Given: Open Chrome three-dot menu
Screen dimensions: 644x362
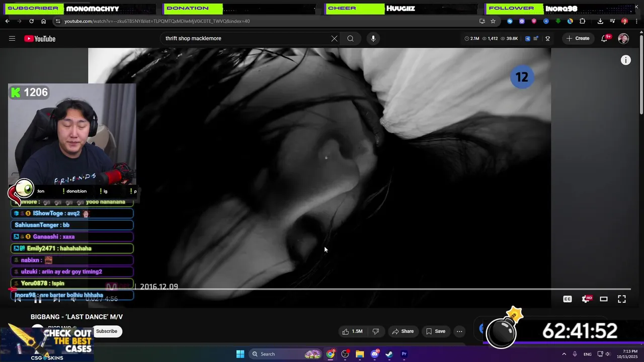Looking at the screenshot, I should click(636, 21).
